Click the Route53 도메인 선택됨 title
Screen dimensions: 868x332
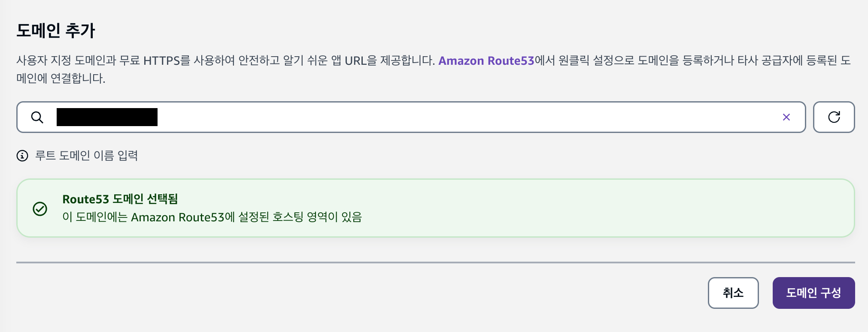click(120, 199)
